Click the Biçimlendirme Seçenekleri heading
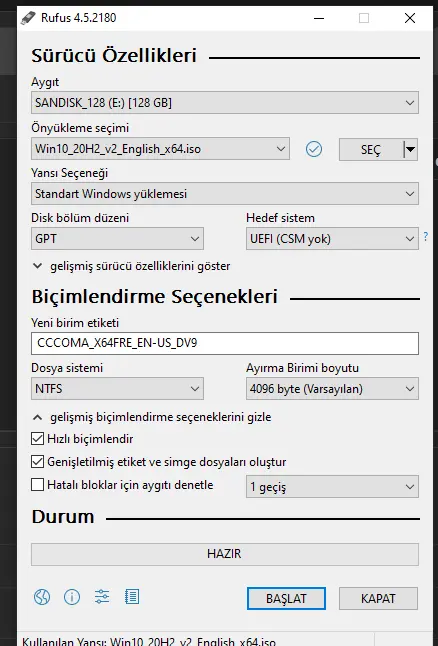 [x=155, y=297]
